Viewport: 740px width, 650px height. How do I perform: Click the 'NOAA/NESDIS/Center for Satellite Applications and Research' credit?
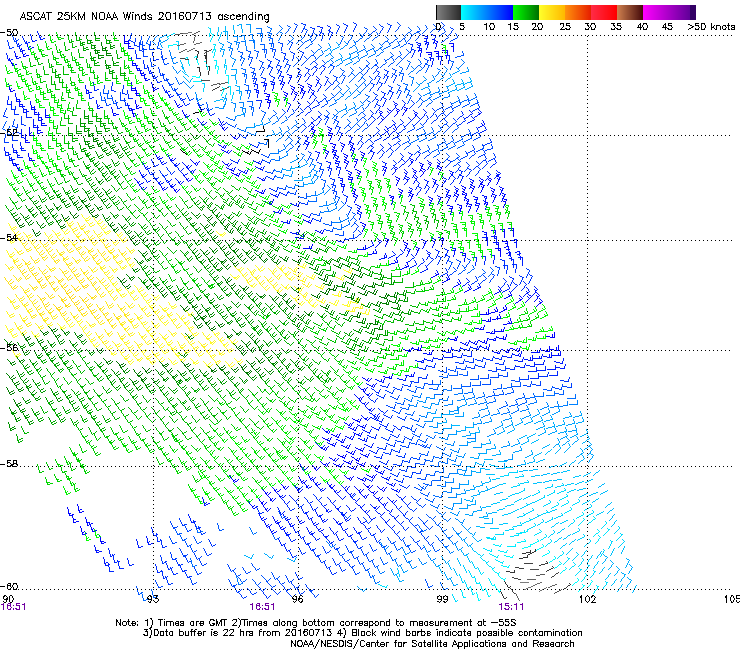(432, 643)
